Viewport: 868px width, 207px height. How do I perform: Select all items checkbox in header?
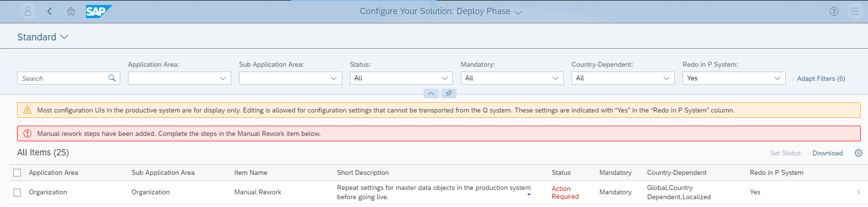(x=18, y=172)
